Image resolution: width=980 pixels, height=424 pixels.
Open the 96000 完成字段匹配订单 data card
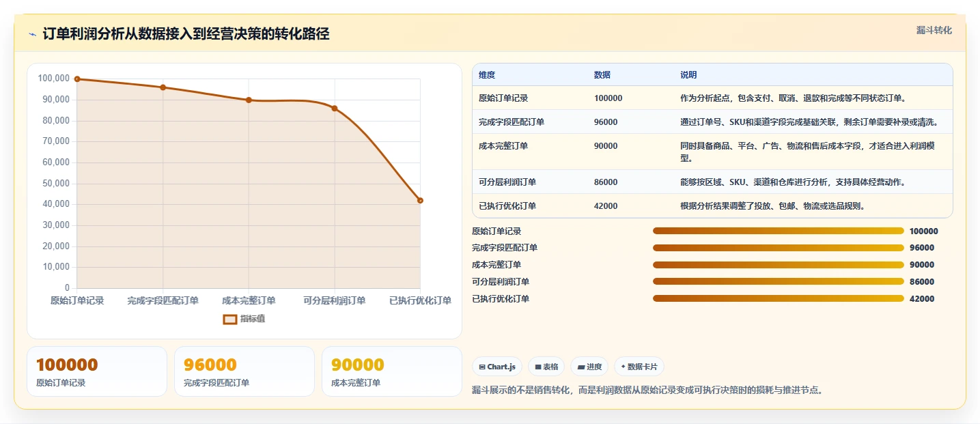[244, 371]
